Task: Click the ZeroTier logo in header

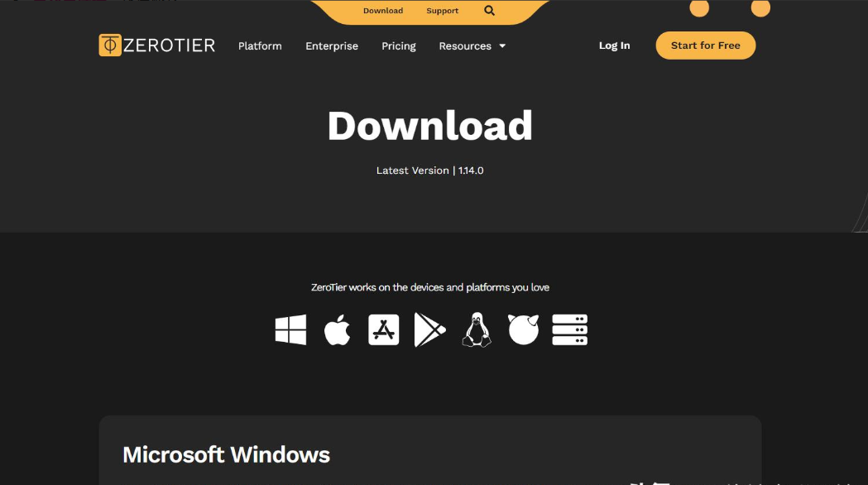Action: (x=156, y=46)
